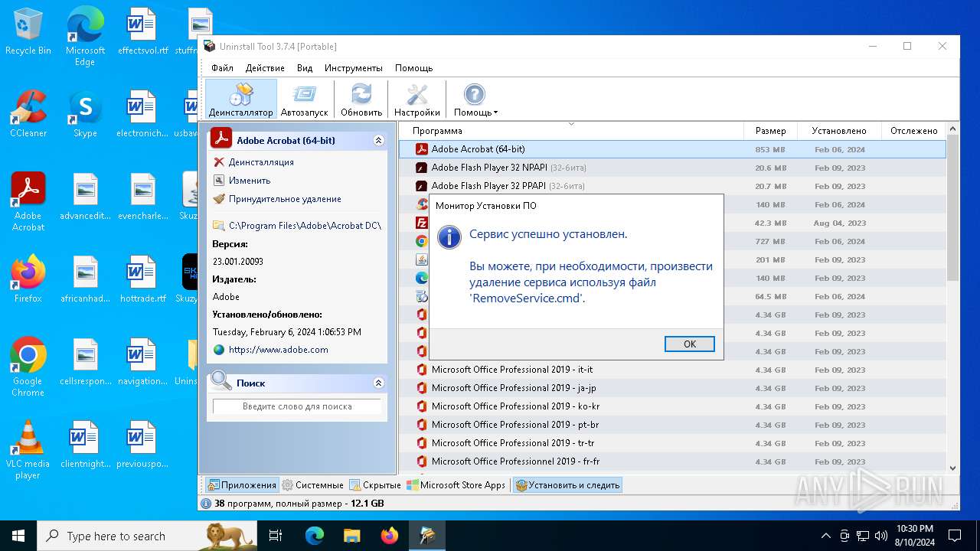Open Recycle Bin desktop icon
Screen dimensions: 980x551
click(x=28, y=32)
